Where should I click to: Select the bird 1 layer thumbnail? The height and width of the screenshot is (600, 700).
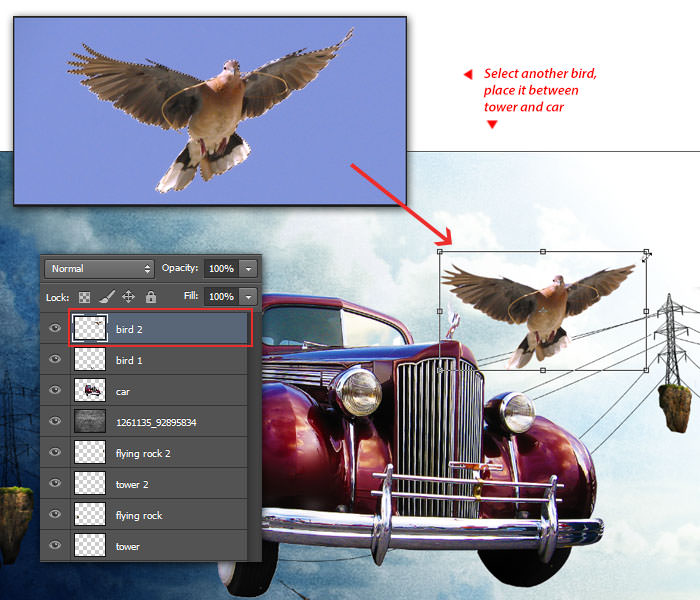pyautogui.click(x=90, y=359)
